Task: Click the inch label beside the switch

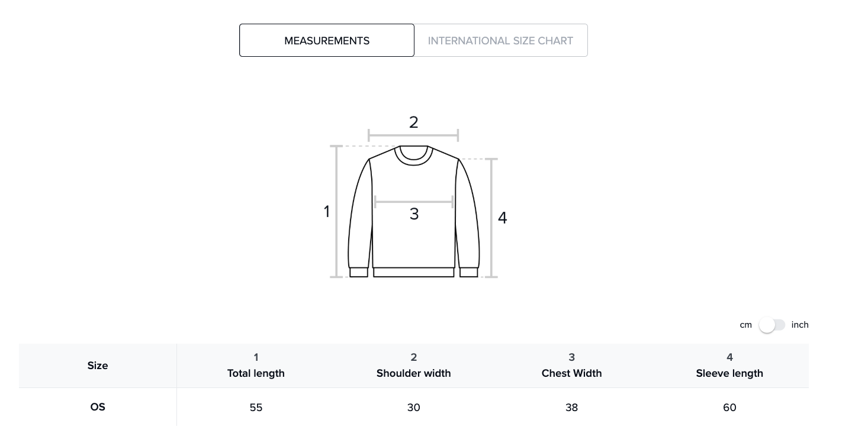Action: 800,325
